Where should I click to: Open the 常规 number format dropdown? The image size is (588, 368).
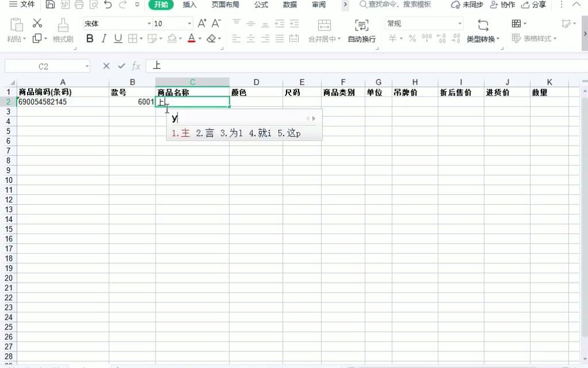point(459,24)
